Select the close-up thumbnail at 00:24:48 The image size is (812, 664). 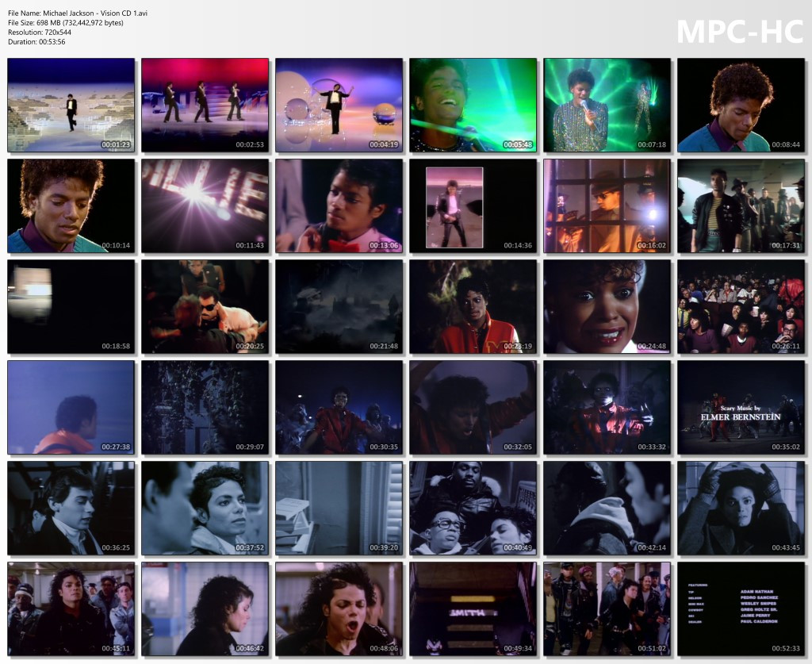607,307
